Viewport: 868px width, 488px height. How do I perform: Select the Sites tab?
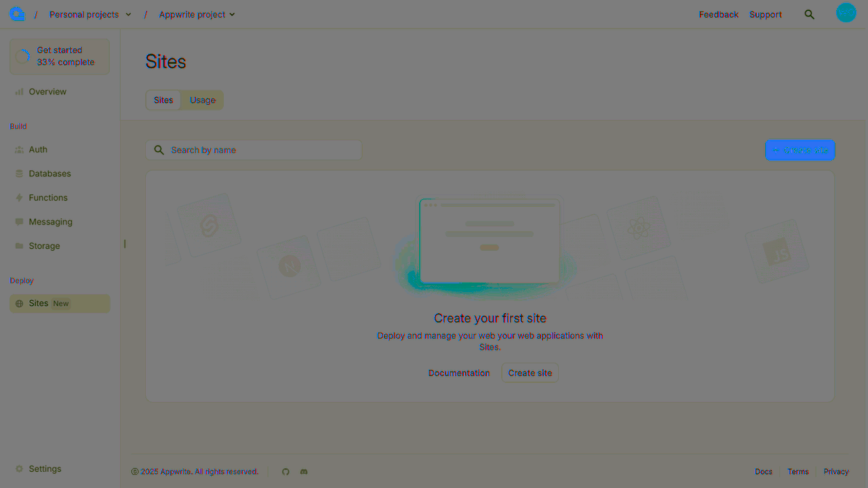click(x=163, y=100)
